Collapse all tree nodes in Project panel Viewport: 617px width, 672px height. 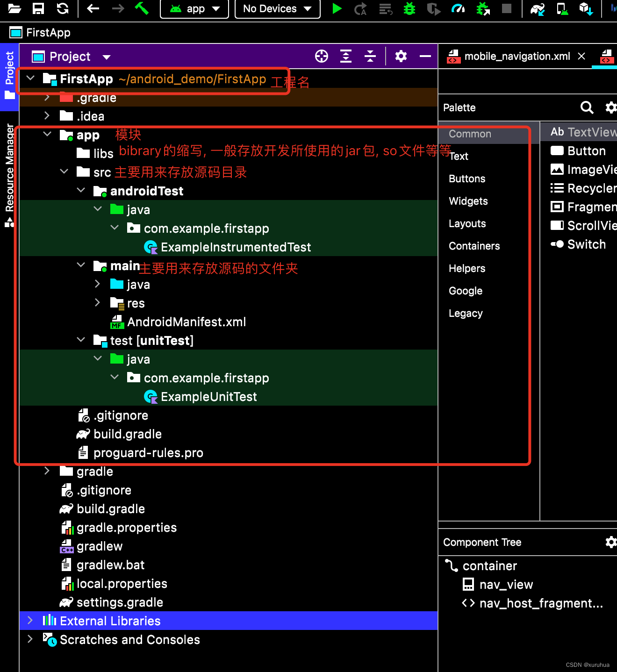point(370,57)
